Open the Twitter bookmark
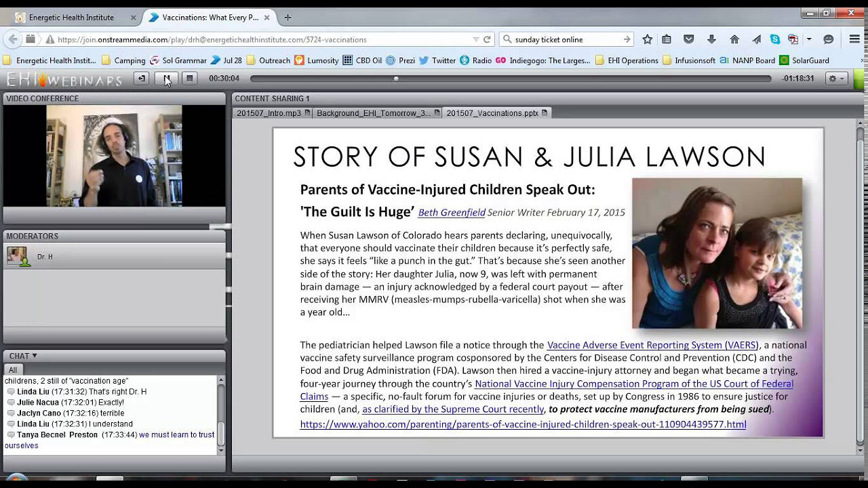This screenshot has height=488, width=868. tap(437, 60)
